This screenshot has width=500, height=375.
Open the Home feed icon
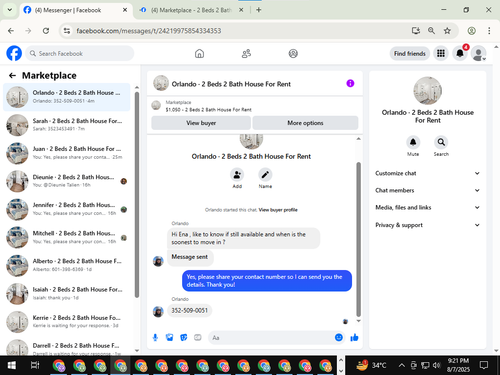point(199,53)
